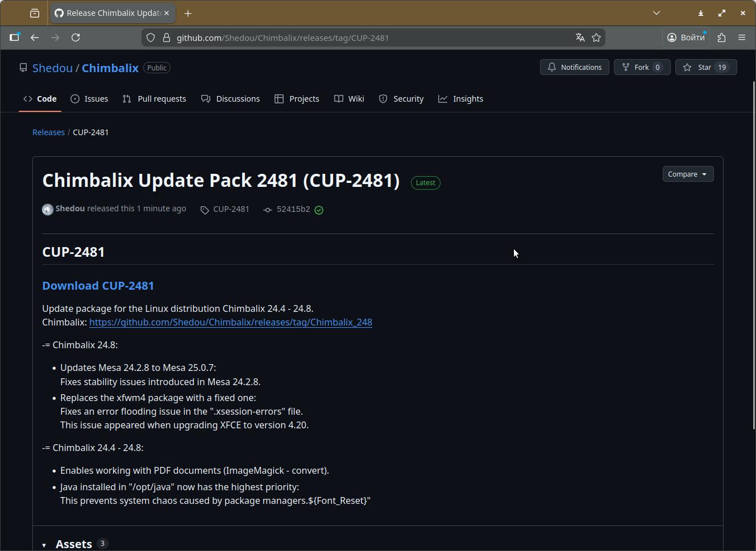Bookmark this page with star
Image resolution: width=756 pixels, height=551 pixels.
596,37
